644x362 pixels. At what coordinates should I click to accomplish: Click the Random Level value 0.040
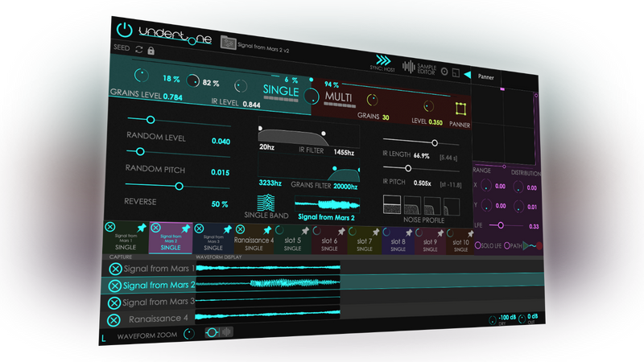[x=221, y=142]
